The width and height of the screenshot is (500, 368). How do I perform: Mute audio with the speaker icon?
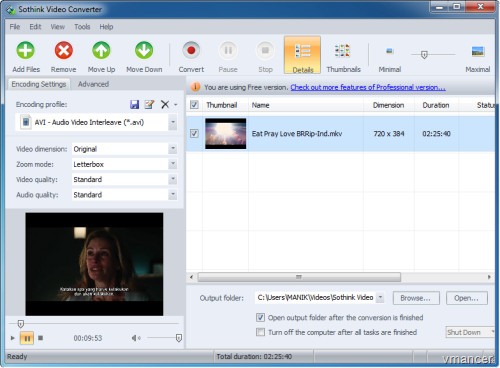coord(136,338)
